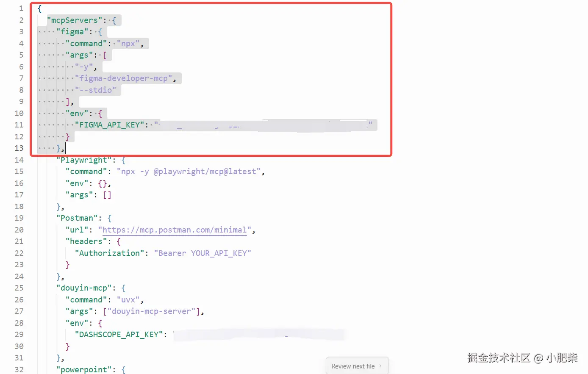Click the "DASHSCOPE_API_KEY" key text
The width and height of the screenshot is (588, 374).
point(119,335)
